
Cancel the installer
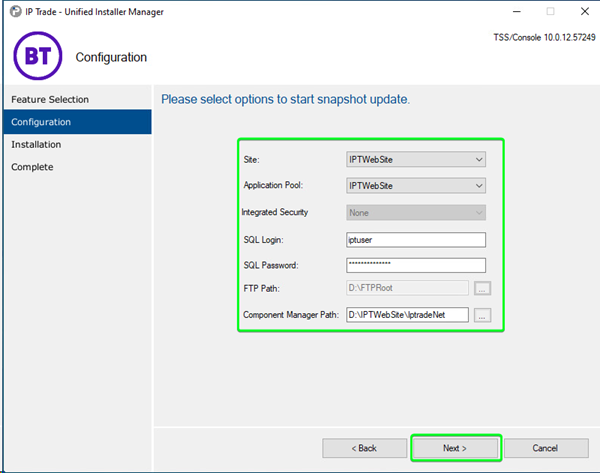[x=546, y=448]
